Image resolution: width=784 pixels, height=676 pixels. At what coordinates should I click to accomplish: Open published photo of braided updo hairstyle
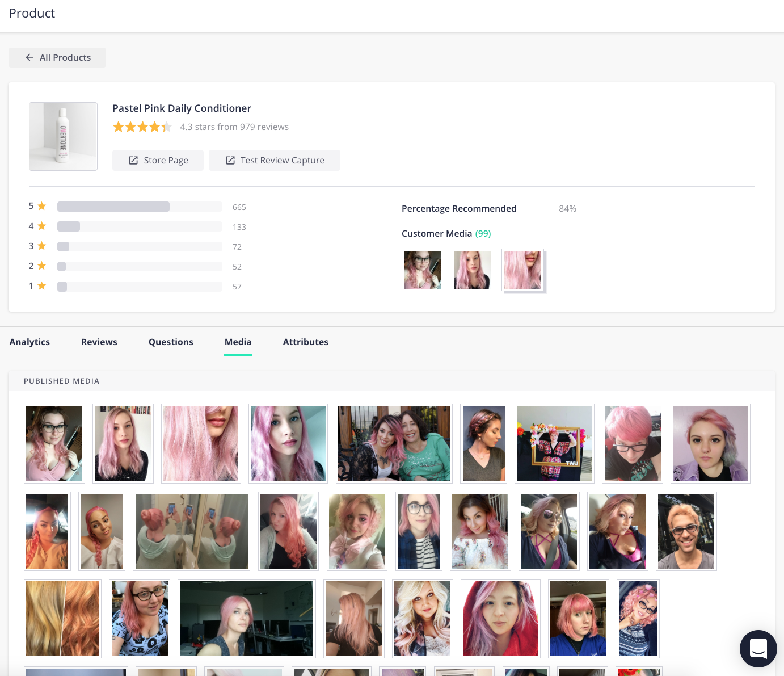pos(484,443)
